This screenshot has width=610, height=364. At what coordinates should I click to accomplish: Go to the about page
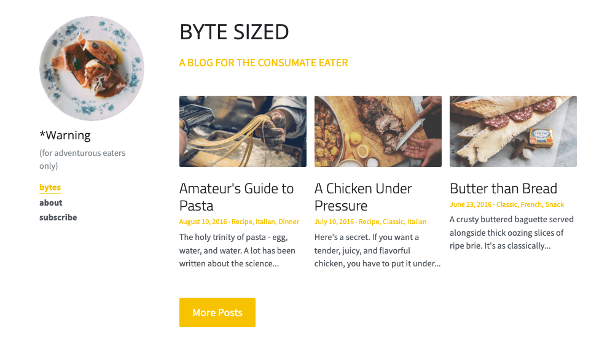(51, 203)
